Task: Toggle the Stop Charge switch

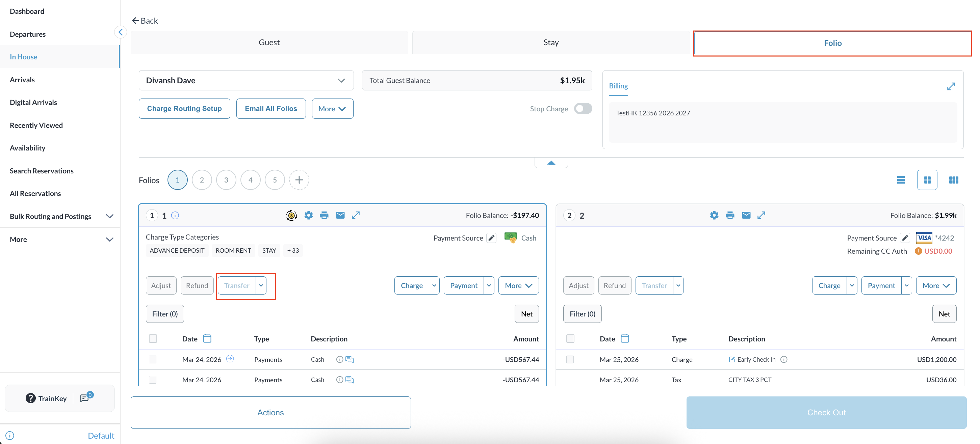Action: [x=583, y=109]
